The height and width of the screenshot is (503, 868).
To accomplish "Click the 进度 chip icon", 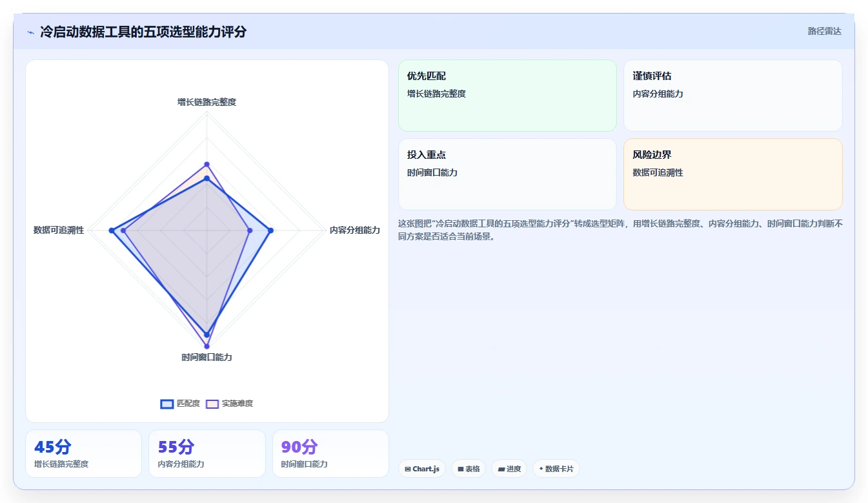I will (x=501, y=469).
